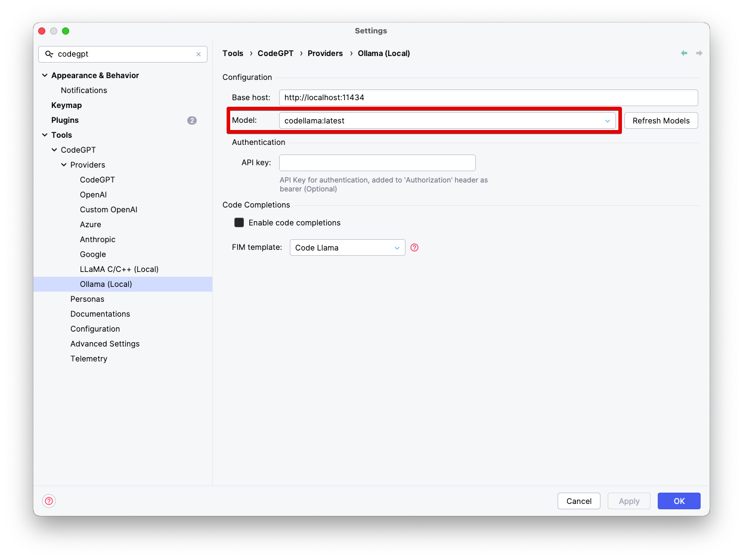
Task: Select Notifications in settings tree
Action: coord(84,91)
